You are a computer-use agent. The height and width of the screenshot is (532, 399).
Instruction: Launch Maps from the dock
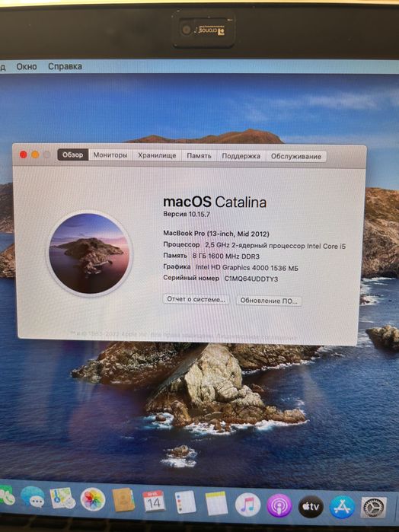pyautogui.click(x=62, y=498)
